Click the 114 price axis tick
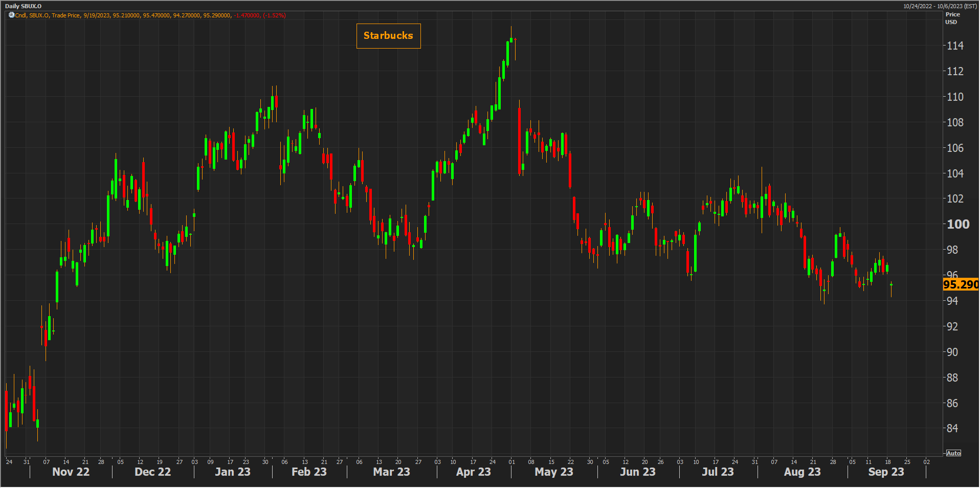The image size is (980, 488). coord(955,46)
